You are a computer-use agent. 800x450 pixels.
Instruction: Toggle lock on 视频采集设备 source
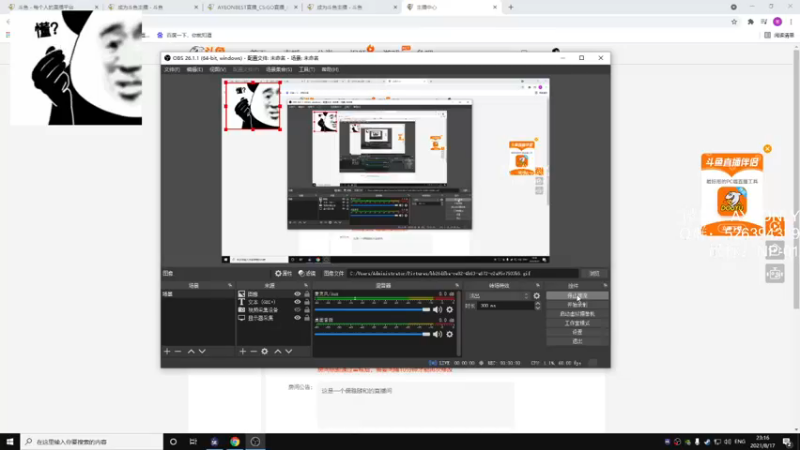(x=307, y=310)
